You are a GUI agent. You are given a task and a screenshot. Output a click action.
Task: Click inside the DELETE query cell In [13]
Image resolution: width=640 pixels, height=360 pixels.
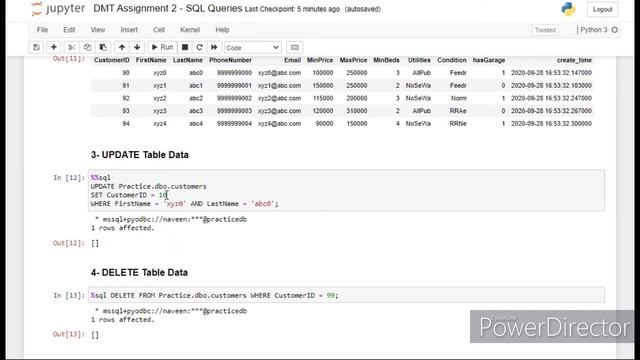point(346,295)
